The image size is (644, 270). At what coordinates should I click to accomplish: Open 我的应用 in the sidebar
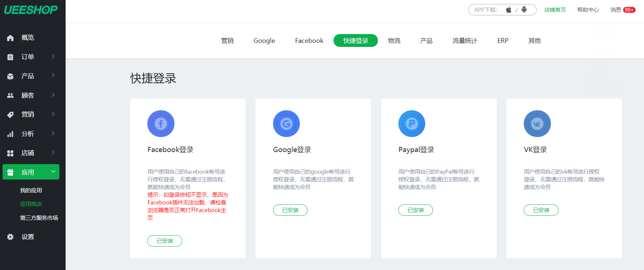tap(31, 191)
